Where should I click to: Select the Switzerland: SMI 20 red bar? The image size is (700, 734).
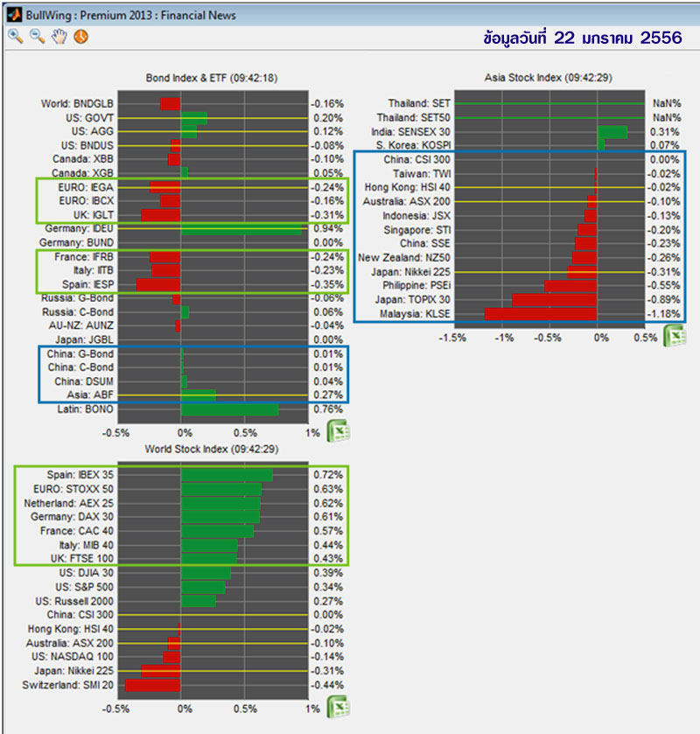153,685
